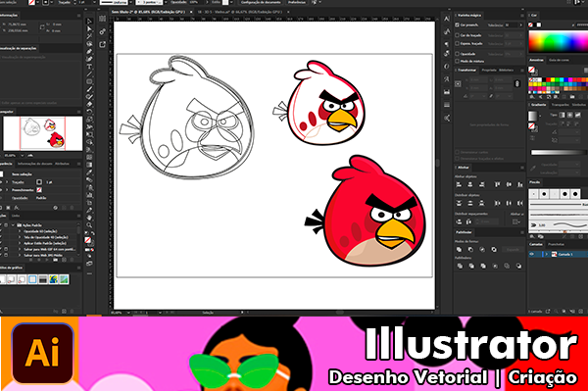
Task: Open Fill Color tolerance arrow dropdown
Action: point(521,25)
